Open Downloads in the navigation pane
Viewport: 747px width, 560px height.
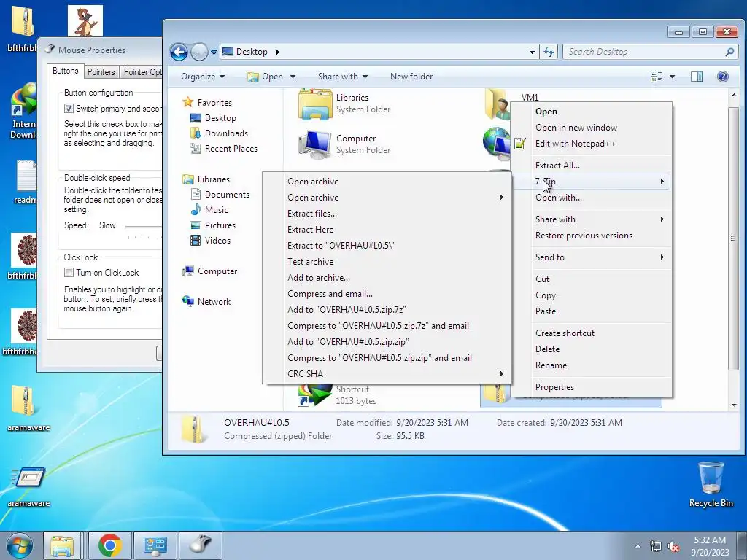[x=226, y=133]
